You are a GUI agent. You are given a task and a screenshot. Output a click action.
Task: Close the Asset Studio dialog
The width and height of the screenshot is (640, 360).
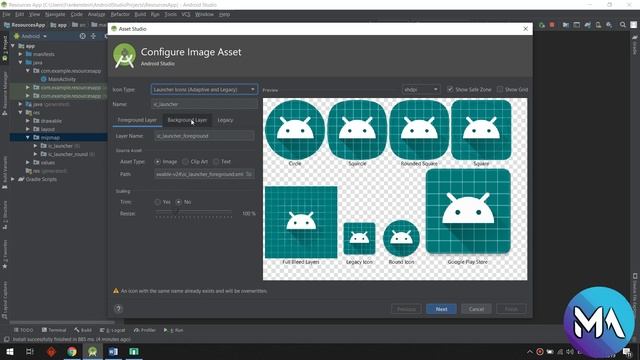click(x=526, y=29)
